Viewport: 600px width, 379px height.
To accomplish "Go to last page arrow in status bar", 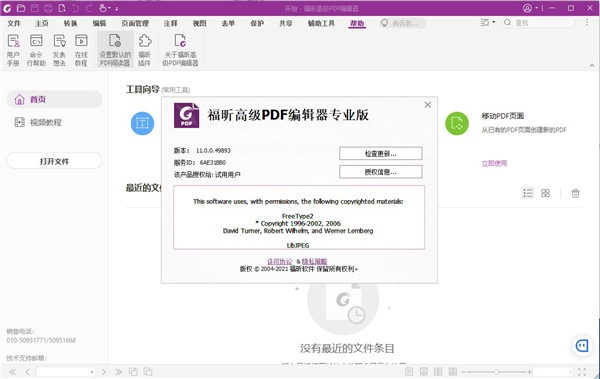I will (118, 372).
